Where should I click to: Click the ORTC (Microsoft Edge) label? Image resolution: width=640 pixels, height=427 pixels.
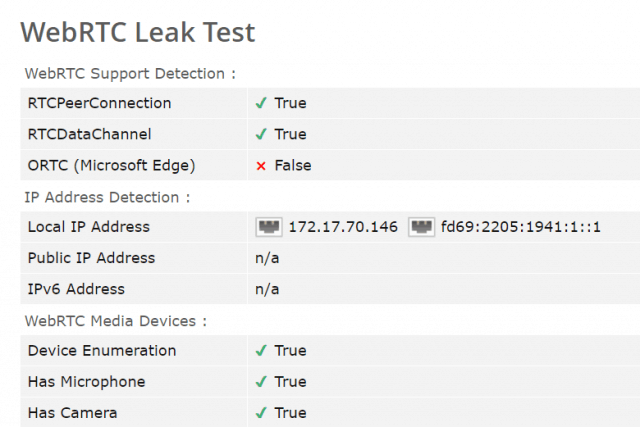(111, 165)
